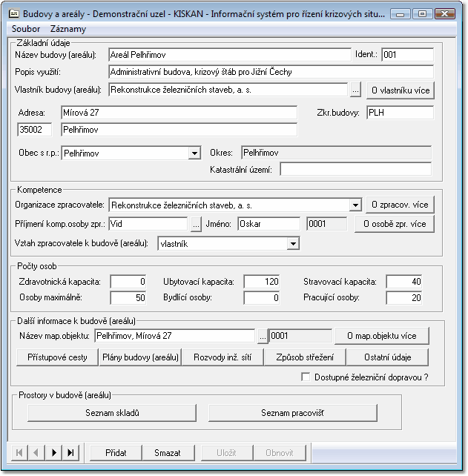
Task: Click the Ubytovací kapacita field
Action: click(x=262, y=282)
